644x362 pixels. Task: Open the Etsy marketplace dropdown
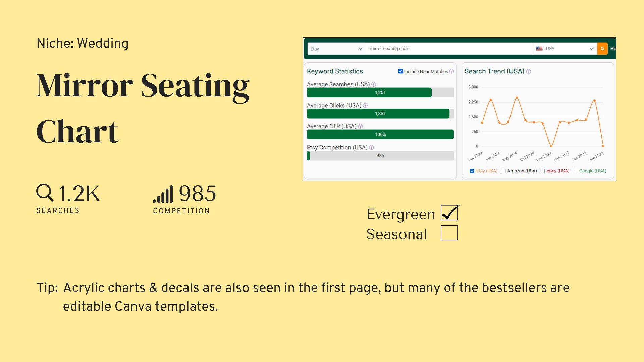coord(336,49)
